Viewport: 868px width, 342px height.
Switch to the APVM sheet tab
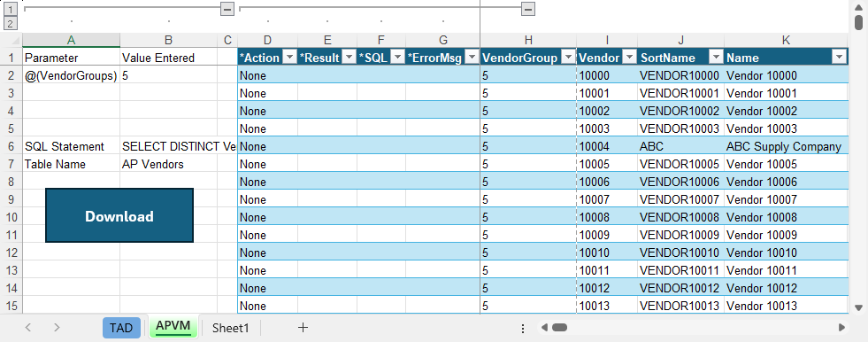[x=173, y=327]
